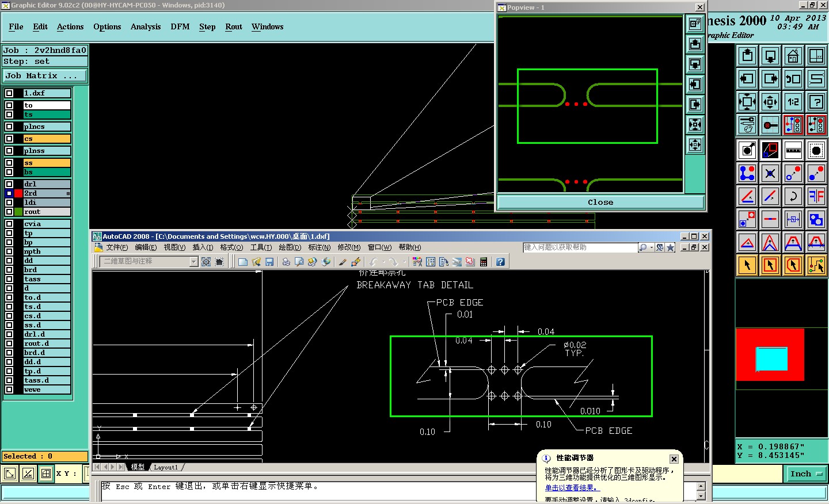Click the pan up icon in Genesis toolbar

[747, 56]
